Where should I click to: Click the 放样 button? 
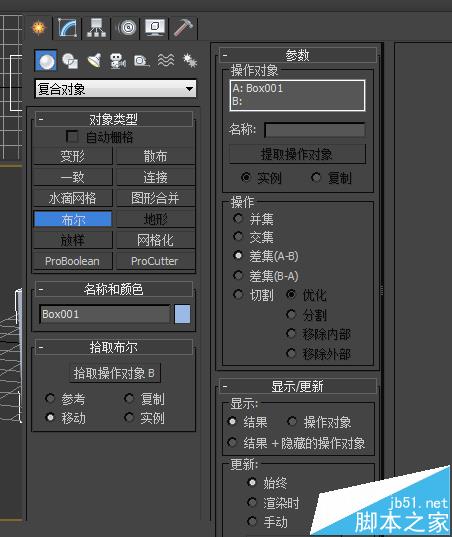[73, 240]
